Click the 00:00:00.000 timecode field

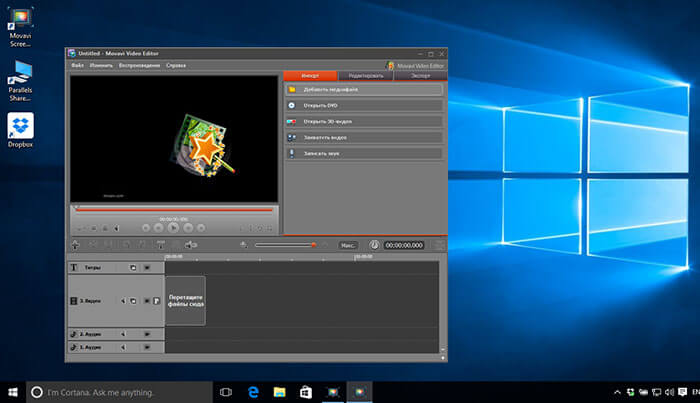click(x=404, y=245)
